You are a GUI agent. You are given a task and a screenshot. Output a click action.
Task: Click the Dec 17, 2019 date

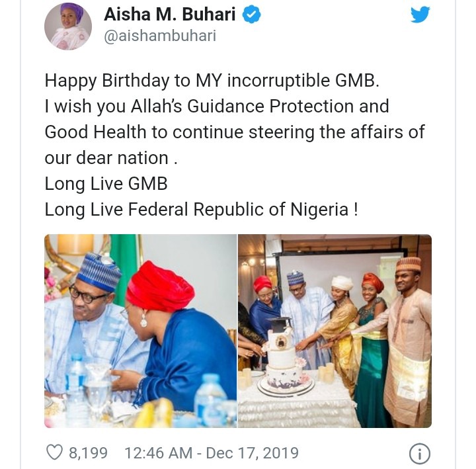pos(252,453)
